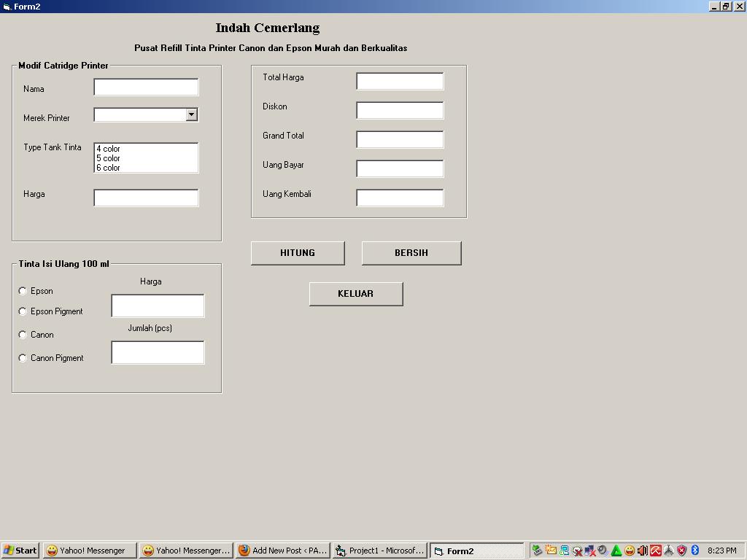Open the new mail notification tray icon

(x=550, y=551)
